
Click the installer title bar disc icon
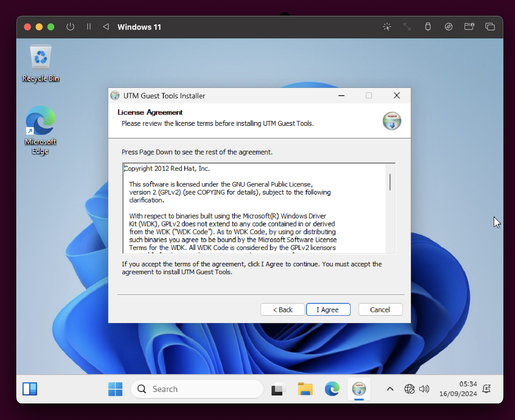pyautogui.click(x=115, y=96)
